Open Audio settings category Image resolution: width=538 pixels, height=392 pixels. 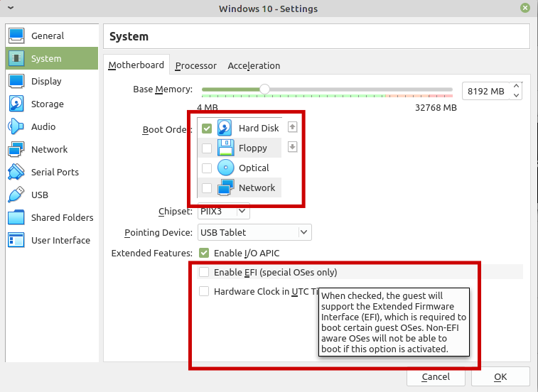point(52,126)
